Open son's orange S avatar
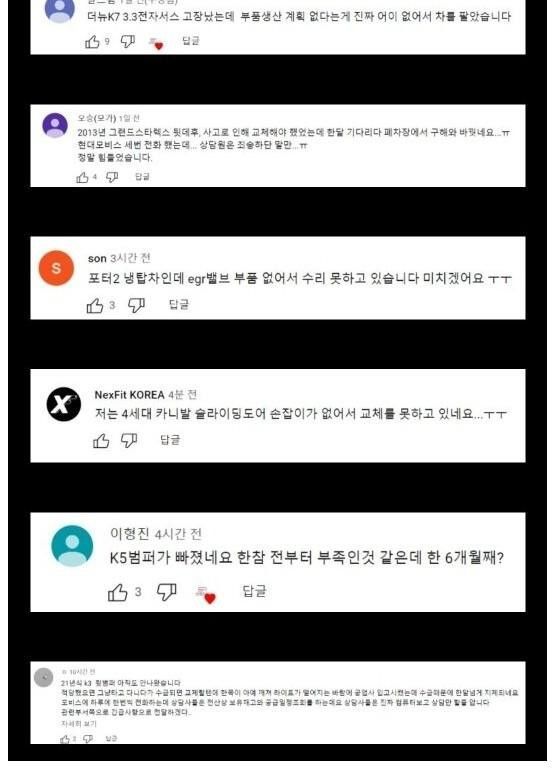This screenshot has width=557, height=775. tap(56, 268)
